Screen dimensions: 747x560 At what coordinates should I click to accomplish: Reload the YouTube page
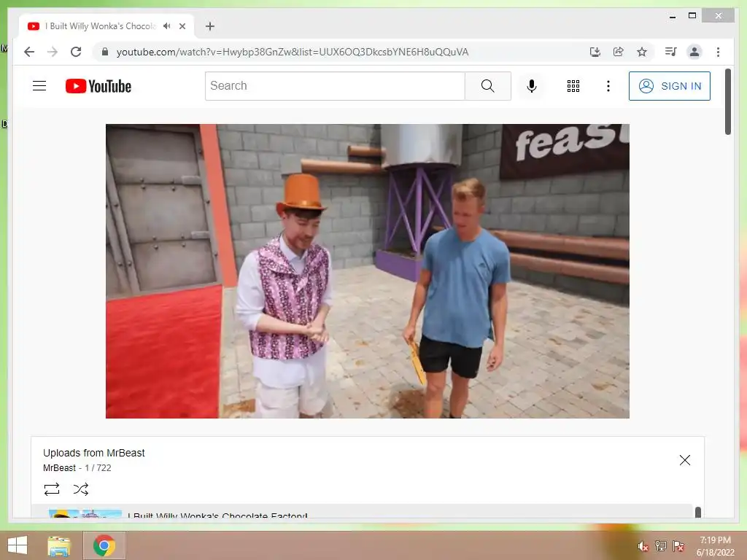point(76,52)
